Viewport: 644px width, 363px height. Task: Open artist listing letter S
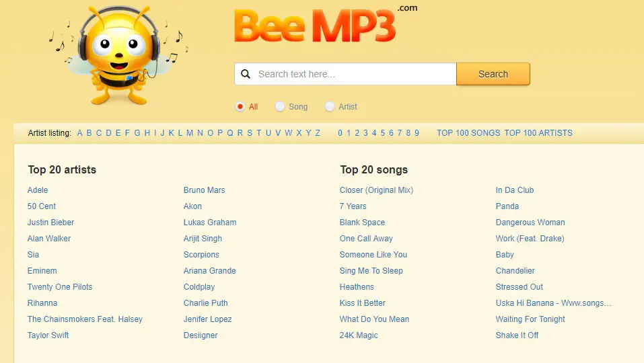250,133
